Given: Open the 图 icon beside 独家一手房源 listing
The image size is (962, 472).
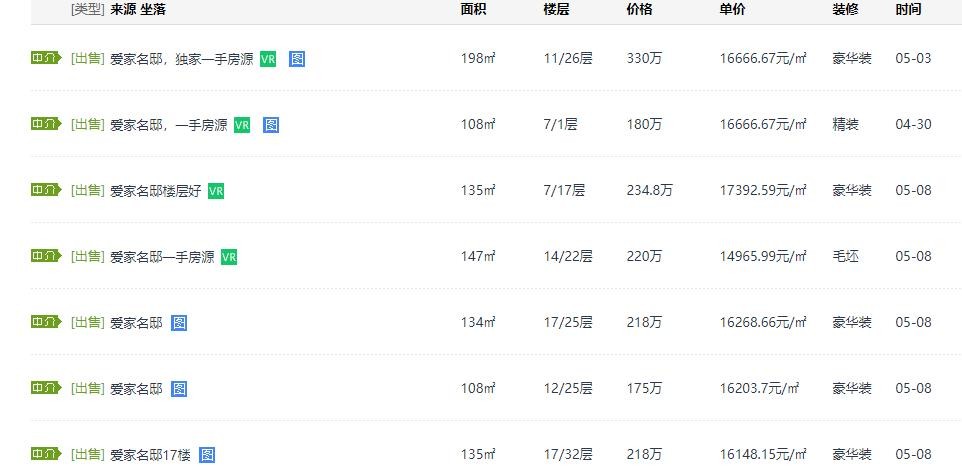Looking at the screenshot, I should [x=297, y=59].
